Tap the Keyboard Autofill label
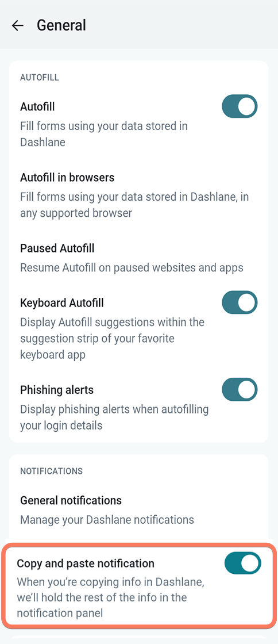The width and height of the screenshot is (278, 644). 62,303
